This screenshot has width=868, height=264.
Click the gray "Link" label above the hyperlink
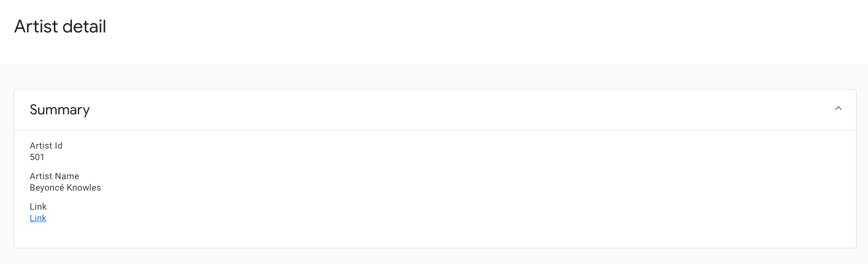(38, 207)
